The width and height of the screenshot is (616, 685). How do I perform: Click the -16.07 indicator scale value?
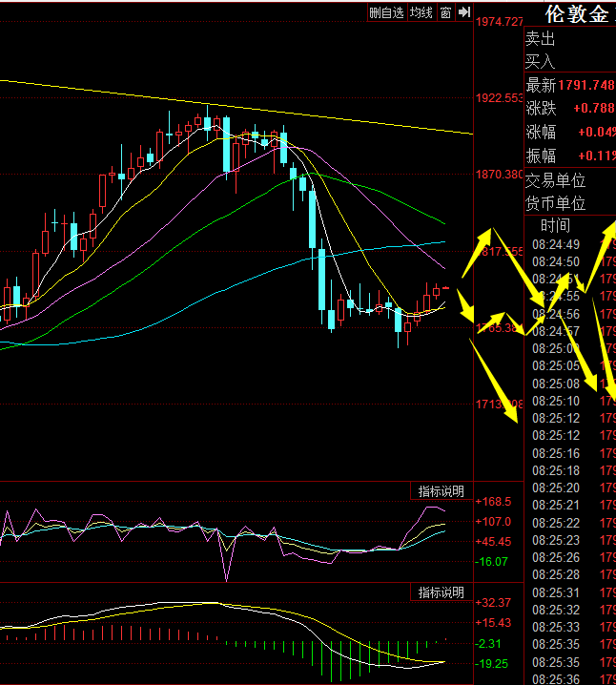tap(492, 562)
